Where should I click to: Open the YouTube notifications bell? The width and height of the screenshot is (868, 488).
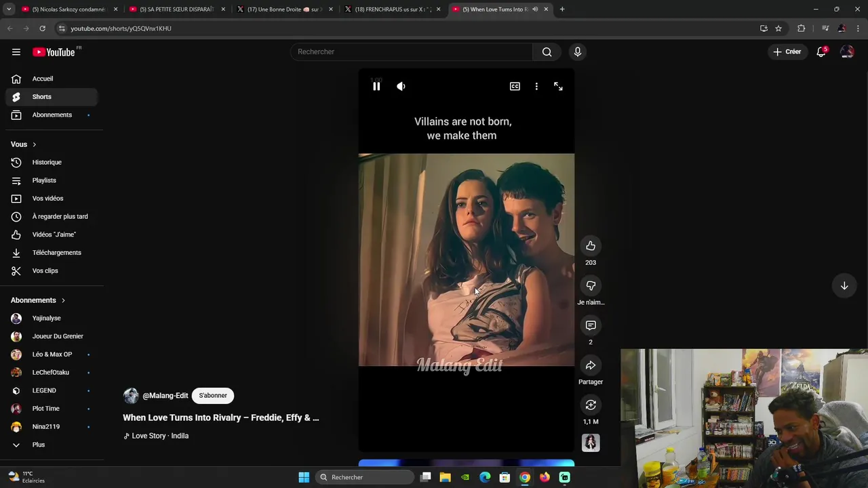click(x=821, y=52)
